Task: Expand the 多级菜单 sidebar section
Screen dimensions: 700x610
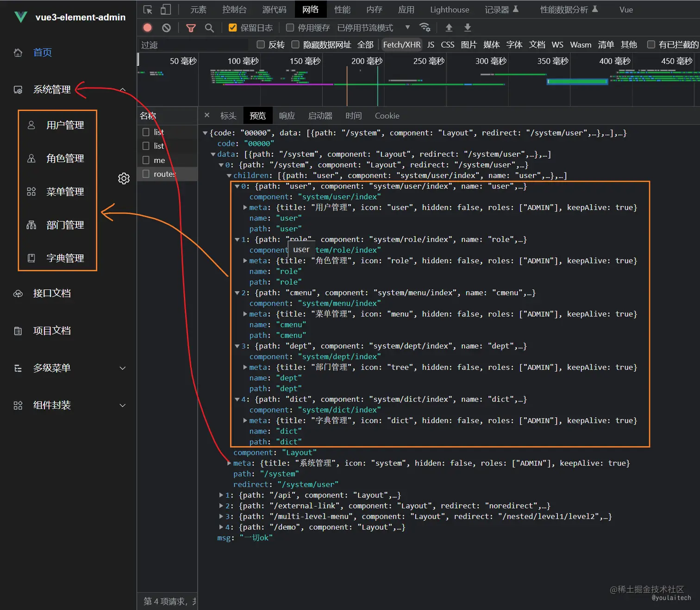Action: click(52, 368)
